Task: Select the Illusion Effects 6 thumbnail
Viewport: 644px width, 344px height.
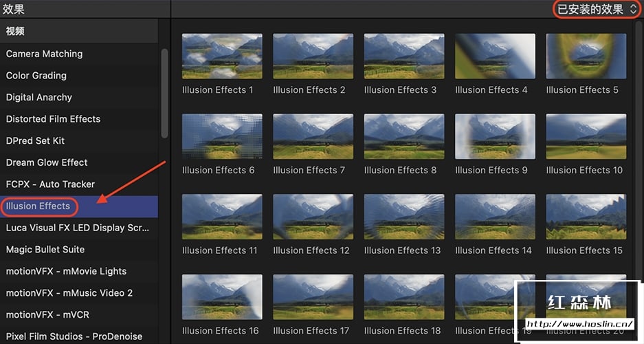Action: pyautogui.click(x=222, y=136)
